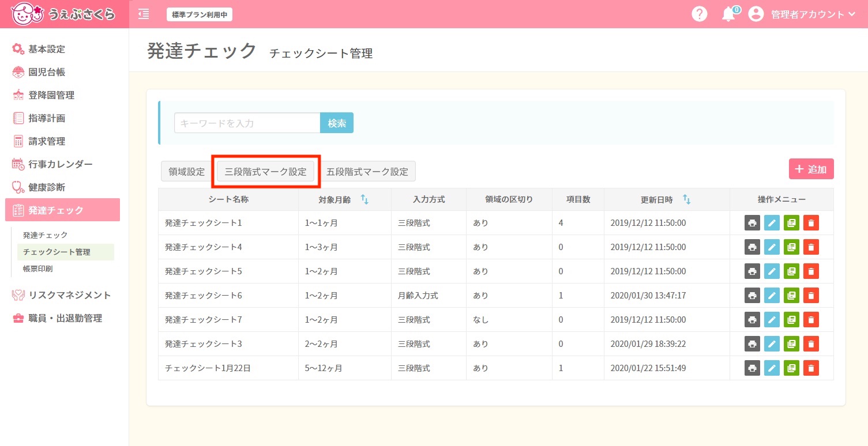Screen dimensions: 868x446
Task: Open 請求管理 in the sidebar
Action: (x=47, y=141)
